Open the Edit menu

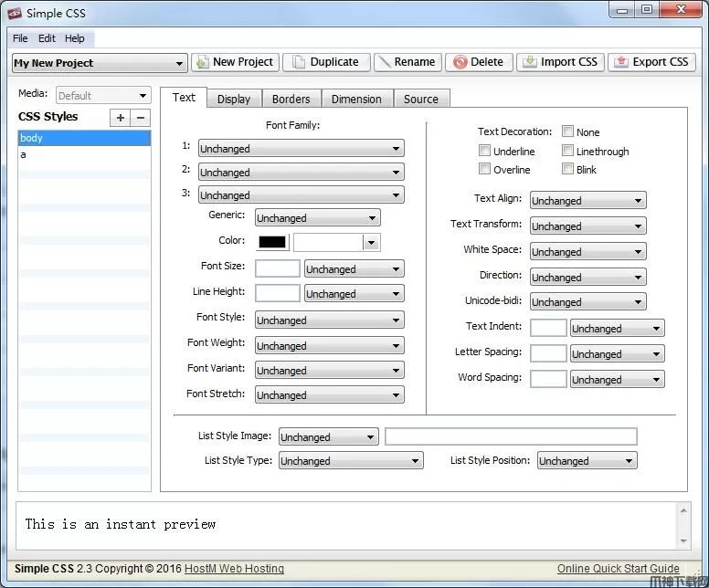pyautogui.click(x=47, y=38)
